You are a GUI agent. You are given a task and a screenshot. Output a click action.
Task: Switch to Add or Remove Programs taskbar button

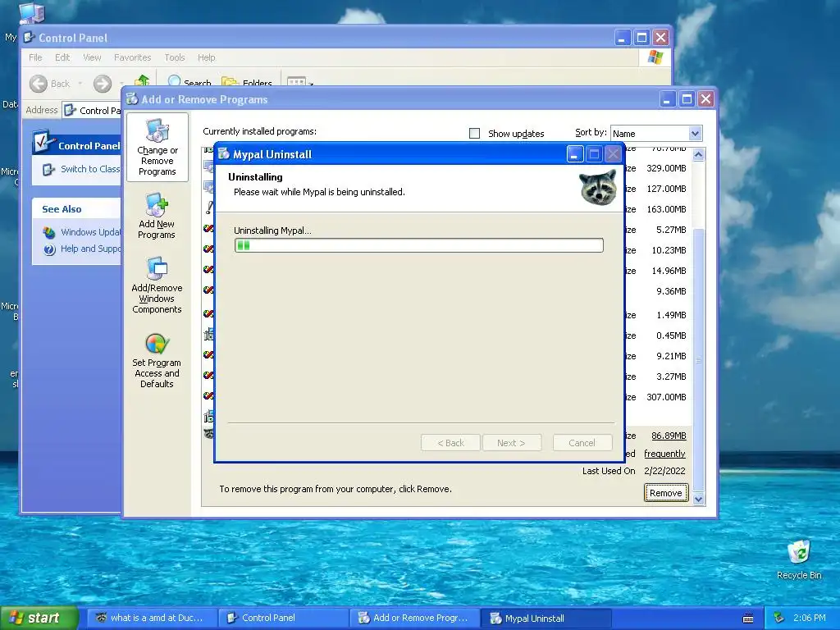click(x=415, y=619)
